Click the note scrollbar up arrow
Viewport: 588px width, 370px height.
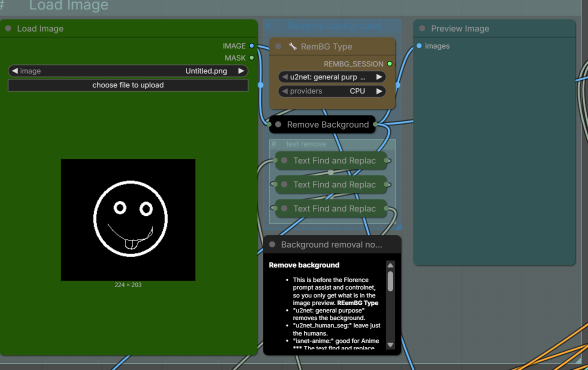coord(390,265)
